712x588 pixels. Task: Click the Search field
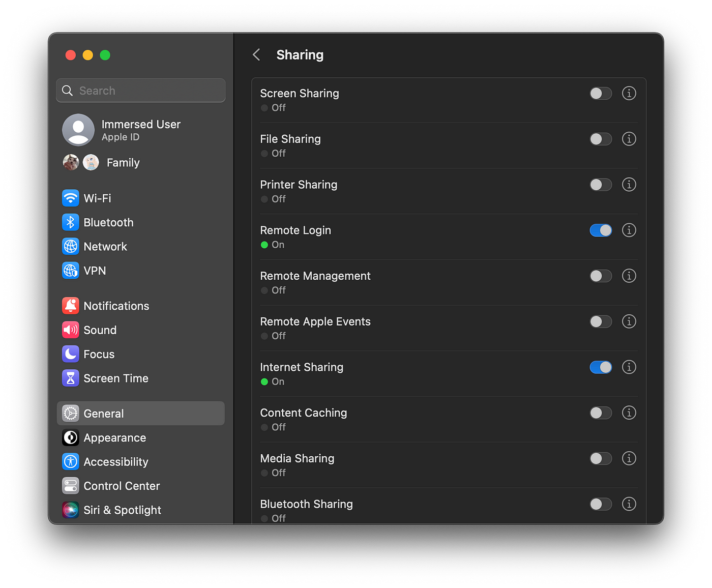click(x=141, y=91)
